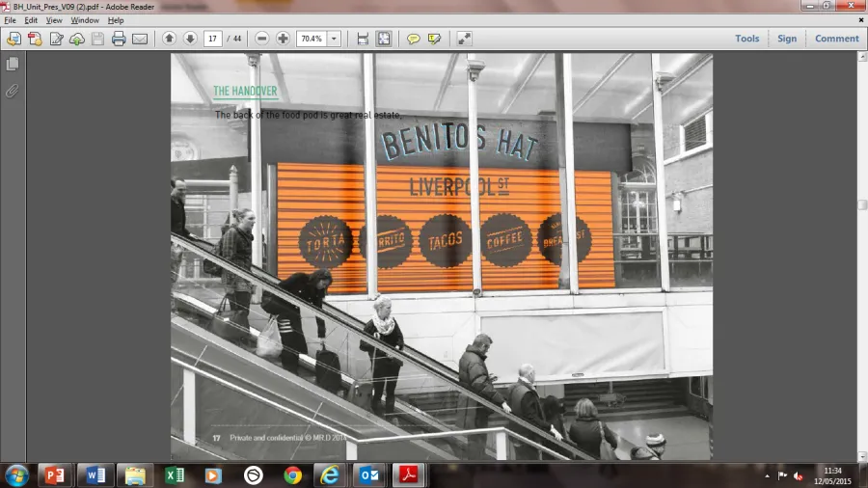Go to next page with down arrow
The image size is (868, 488).
(x=190, y=39)
